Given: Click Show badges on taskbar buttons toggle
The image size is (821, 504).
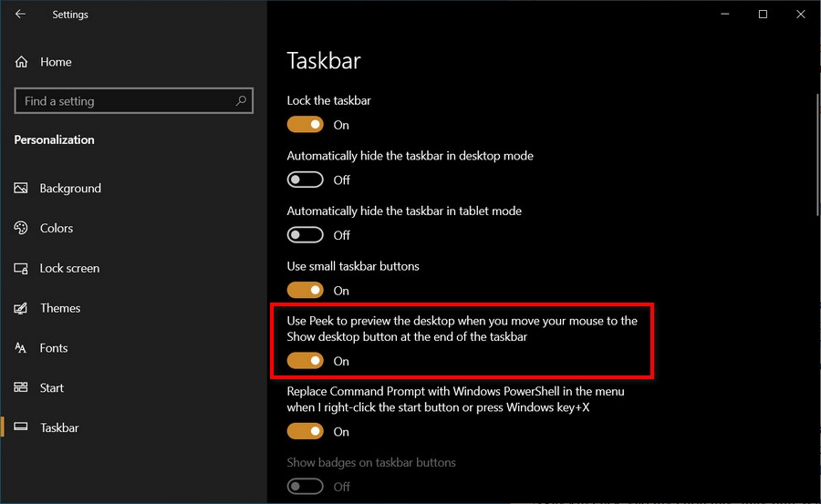Looking at the screenshot, I should tap(306, 486).
